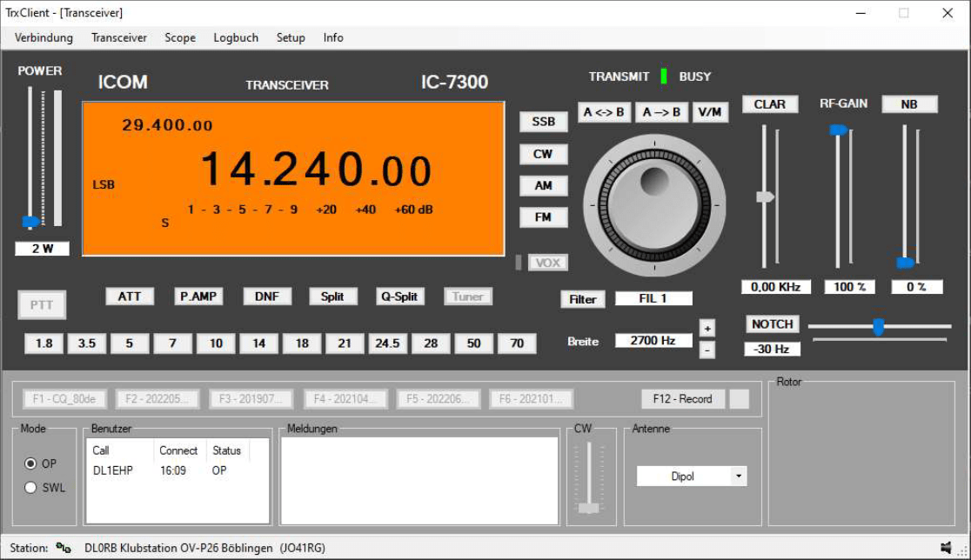Click the round tuning dial knob
The width and height of the screenshot is (971, 560).
point(653,206)
